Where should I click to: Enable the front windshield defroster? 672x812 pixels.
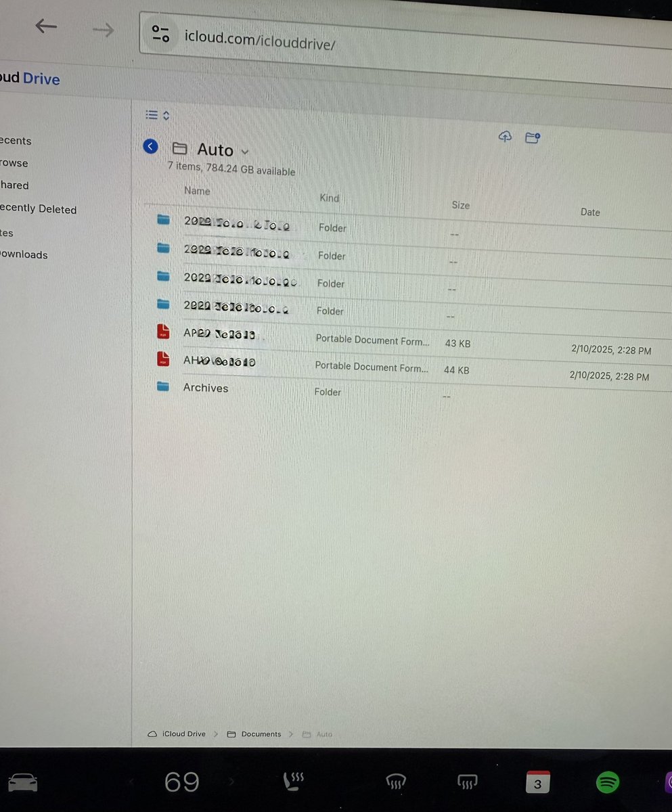pos(395,782)
